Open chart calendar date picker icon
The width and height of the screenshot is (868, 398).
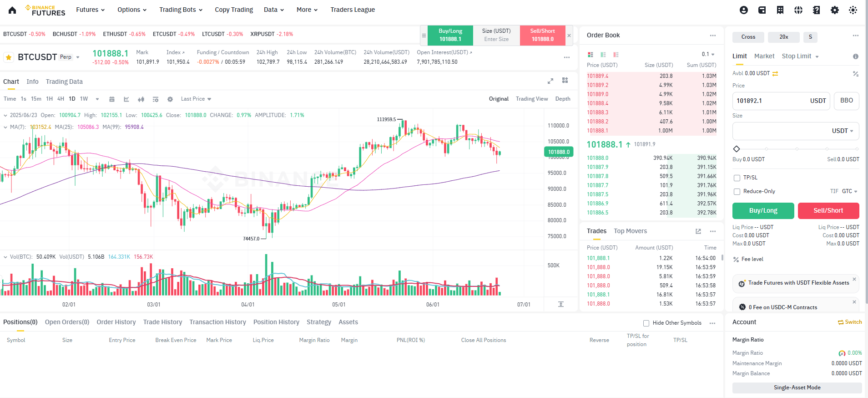[x=112, y=99]
